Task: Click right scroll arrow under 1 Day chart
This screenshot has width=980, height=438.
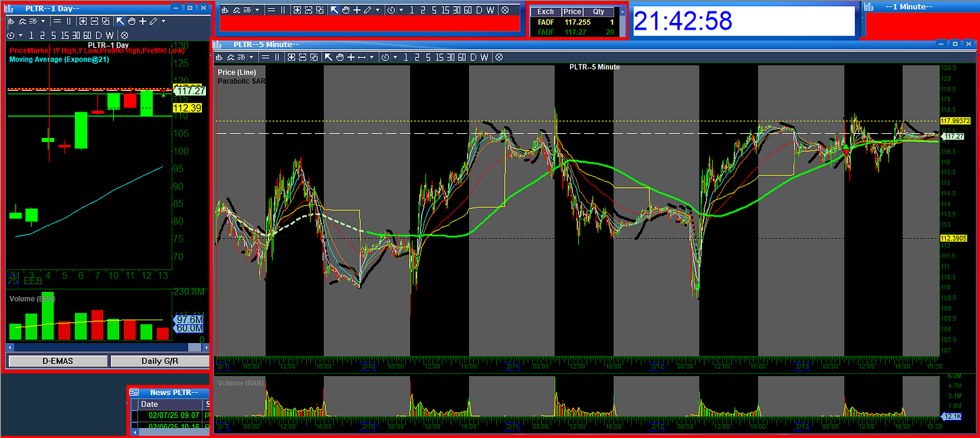Action: (205, 348)
